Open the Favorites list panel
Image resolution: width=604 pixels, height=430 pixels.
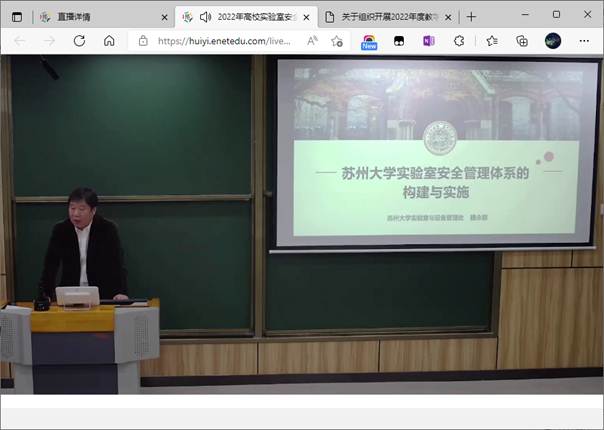491,41
